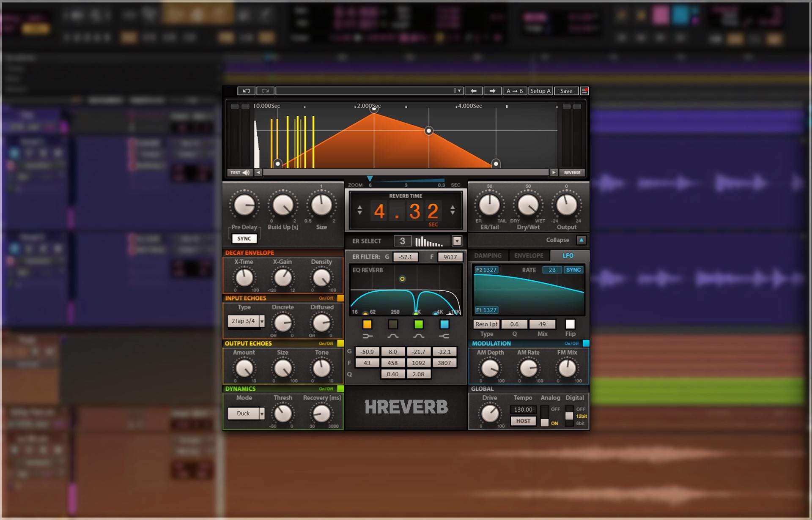Screen dimensions: 812x520
Task: Switch to the ENVELOPE tab
Action: [x=529, y=256]
